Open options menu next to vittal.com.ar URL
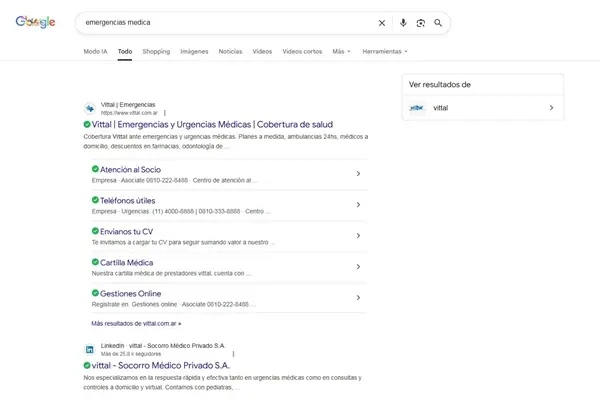The width and height of the screenshot is (600, 400). pyautogui.click(x=165, y=113)
